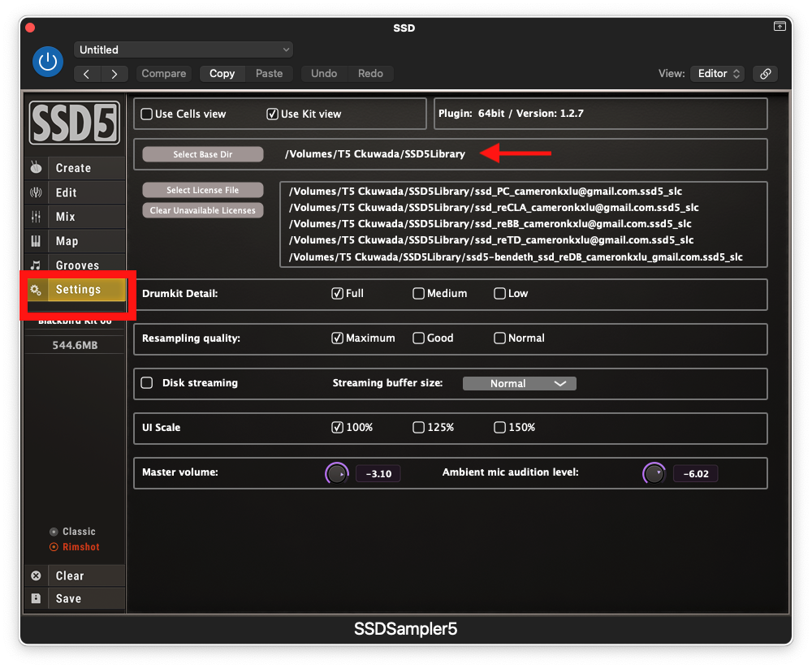812x668 pixels.
Task: Click the Master volume -3.10 value field
Action: coord(378,474)
